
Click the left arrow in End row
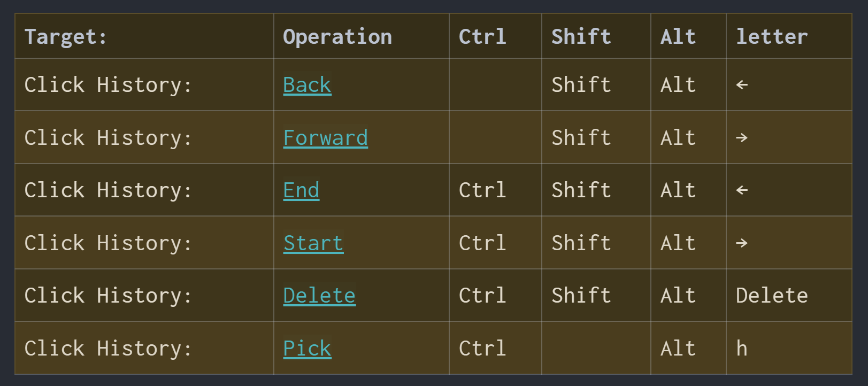[x=742, y=190]
